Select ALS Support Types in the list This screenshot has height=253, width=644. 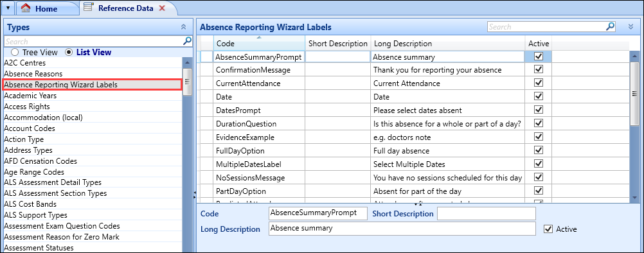click(x=93, y=215)
